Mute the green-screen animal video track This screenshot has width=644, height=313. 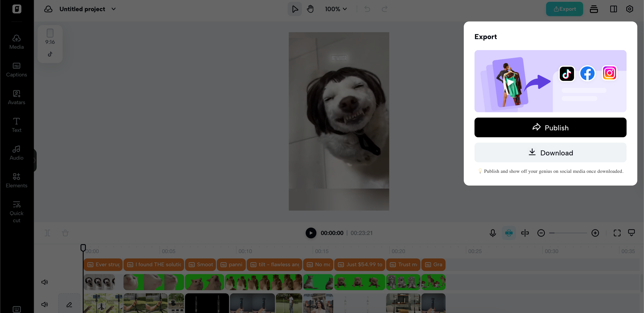(44, 282)
